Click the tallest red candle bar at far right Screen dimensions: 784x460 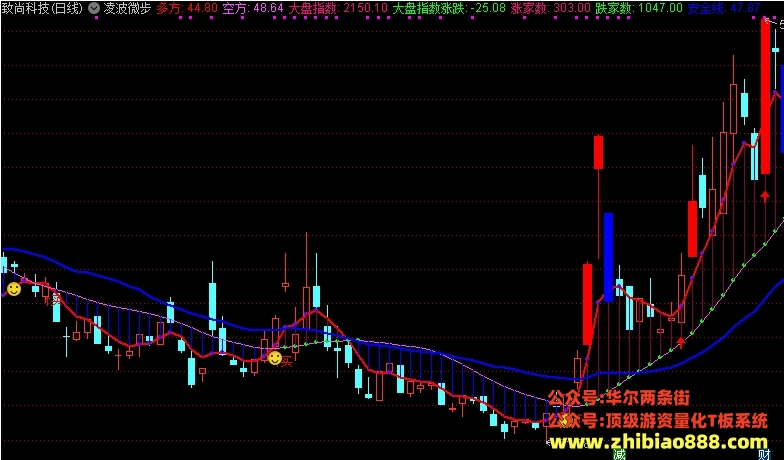point(765,96)
